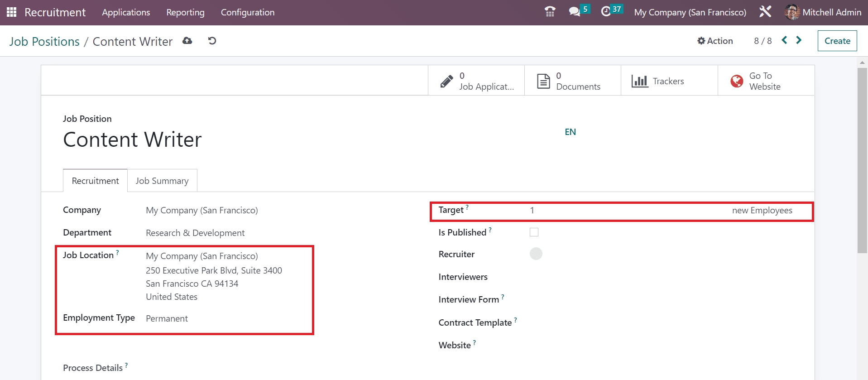Click the EN language translation button

point(570,132)
